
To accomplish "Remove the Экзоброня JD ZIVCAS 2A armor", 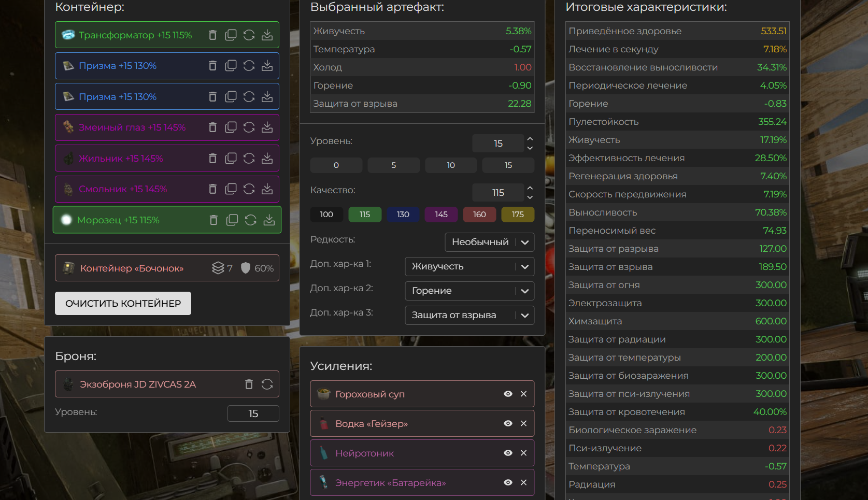I will [x=249, y=384].
